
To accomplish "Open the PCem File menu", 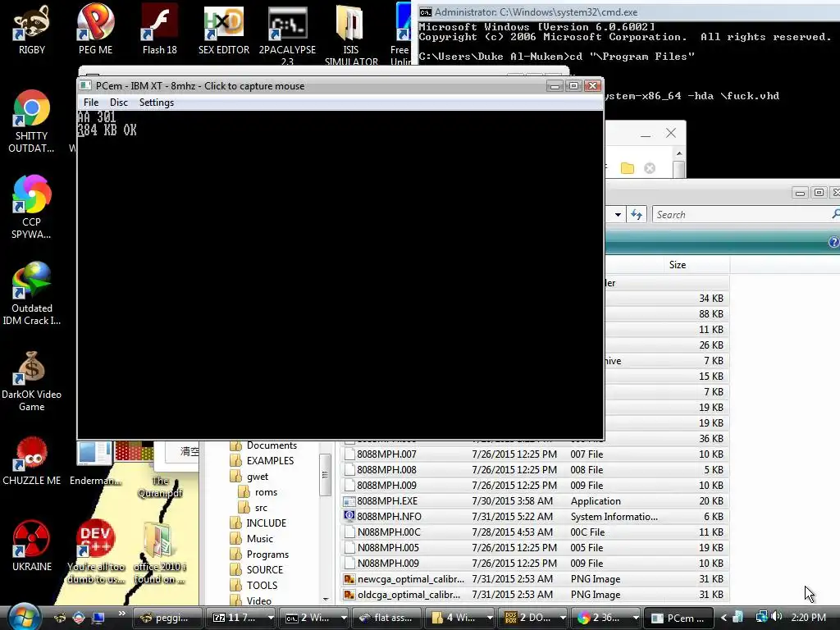I will coord(90,103).
